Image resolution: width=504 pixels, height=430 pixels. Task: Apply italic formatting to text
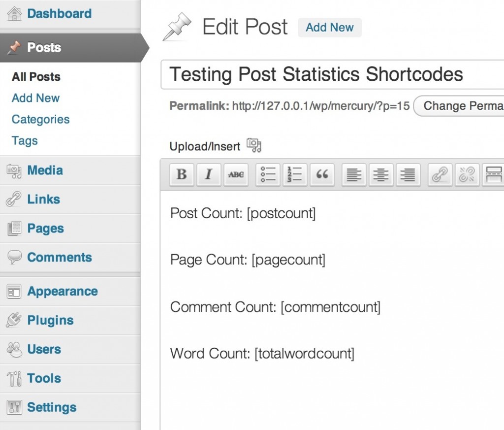point(209,174)
